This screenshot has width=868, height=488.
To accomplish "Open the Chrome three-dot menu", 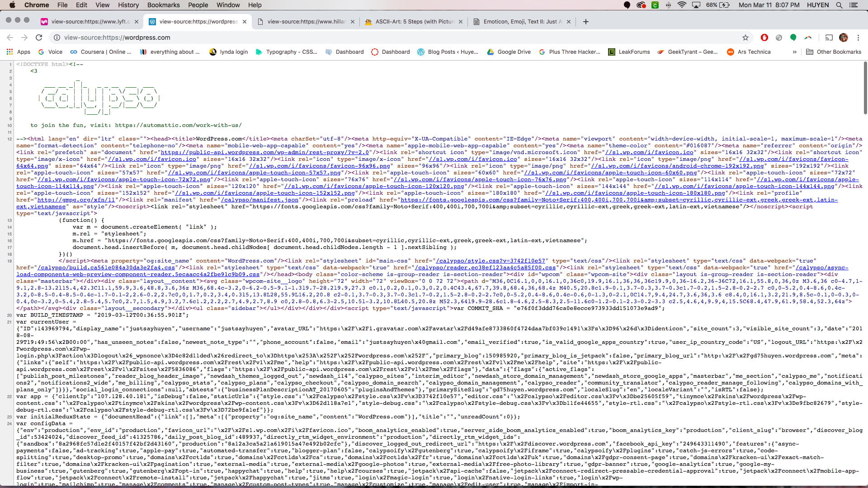I will 858,38.
